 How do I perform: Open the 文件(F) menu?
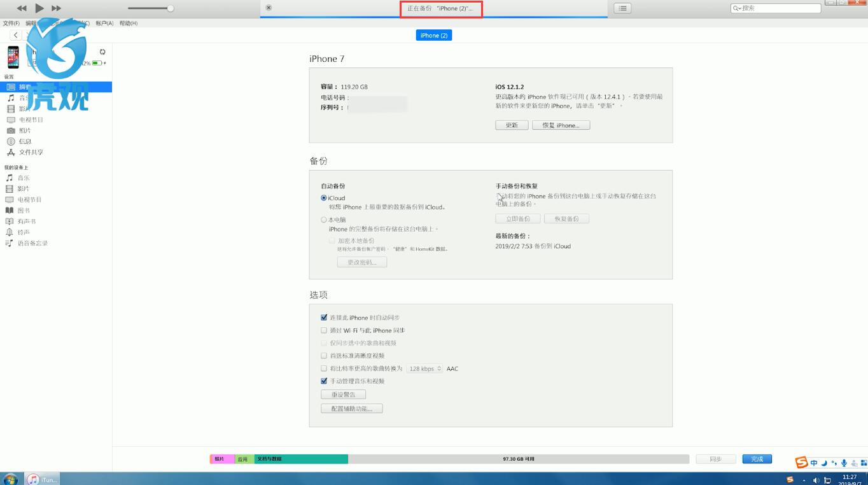click(x=11, y=23)
